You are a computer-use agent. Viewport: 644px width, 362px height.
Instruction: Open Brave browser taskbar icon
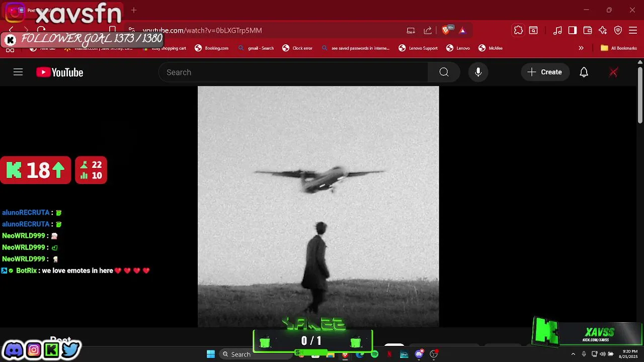coord(345,354)
